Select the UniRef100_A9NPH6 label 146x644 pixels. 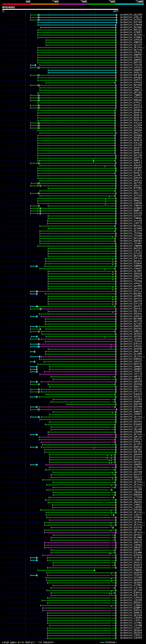[x=131, y=266]
